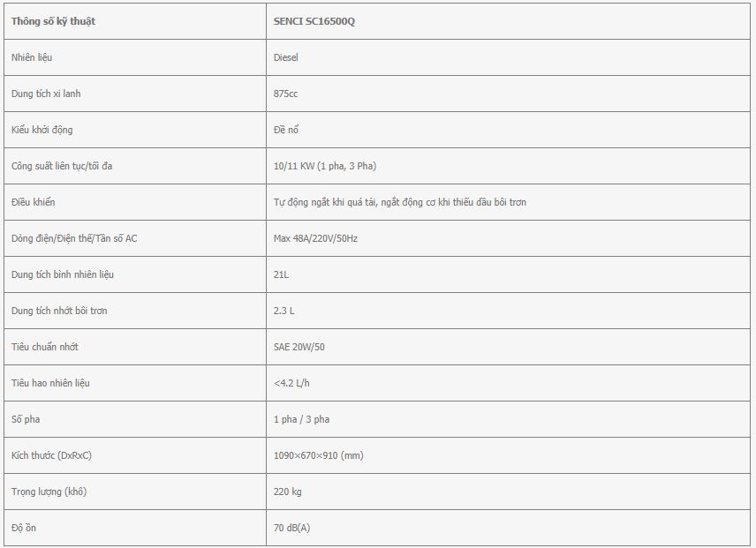Click the 'Kiểu khởi động' label
This screenshot has height=548, width=756.
coord(42,130)
